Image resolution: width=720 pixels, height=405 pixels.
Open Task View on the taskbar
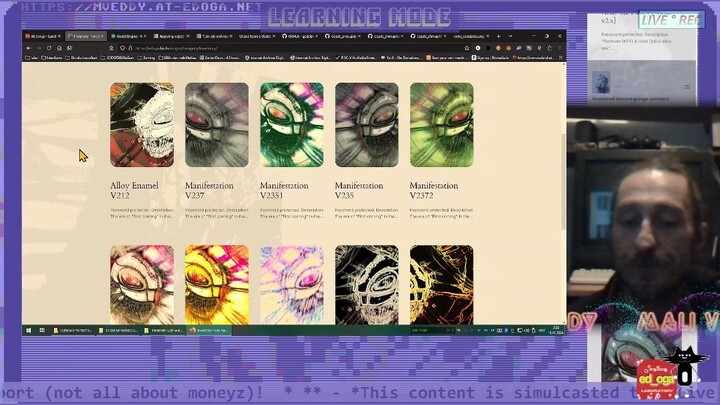click(x=42, y=330)
